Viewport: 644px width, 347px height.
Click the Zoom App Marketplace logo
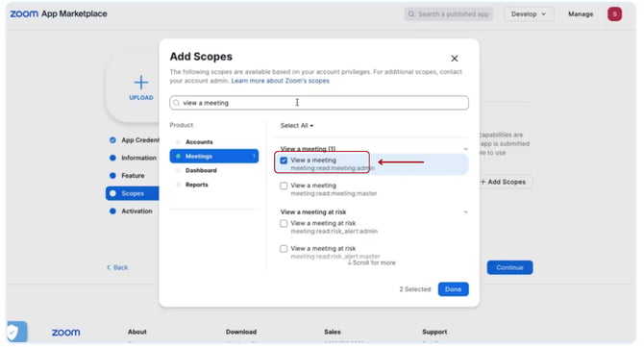(59, 14)
